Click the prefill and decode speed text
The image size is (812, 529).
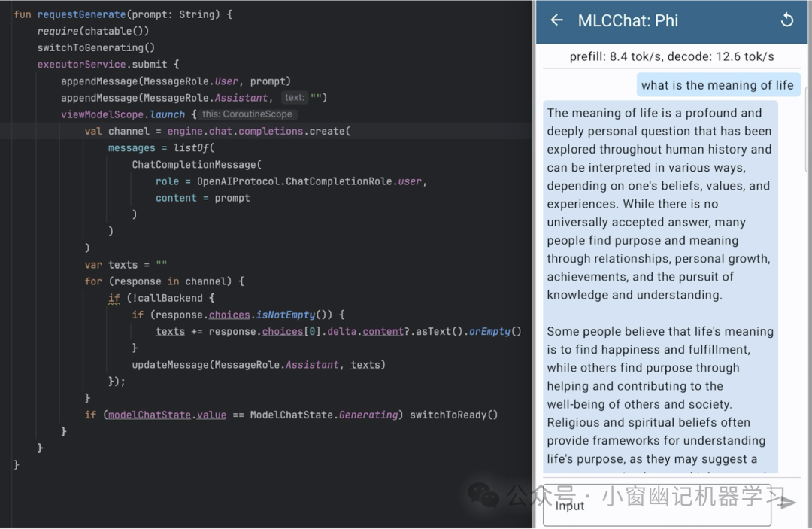(671, 56)
